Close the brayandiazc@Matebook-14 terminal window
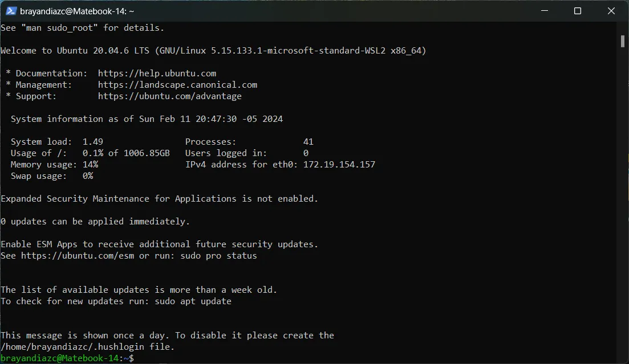The width and height of the screenshot is (629, 364). [x=611, y=11]
